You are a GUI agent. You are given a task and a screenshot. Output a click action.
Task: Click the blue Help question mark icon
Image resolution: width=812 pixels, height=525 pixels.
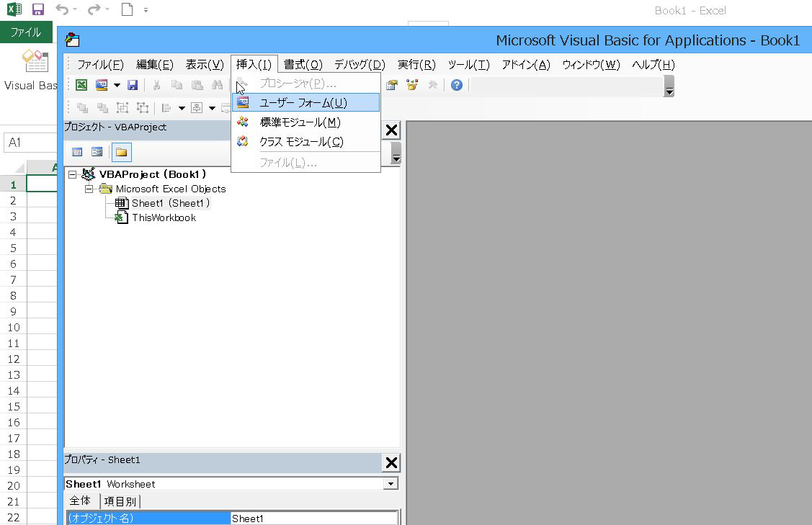click(456, 85)
